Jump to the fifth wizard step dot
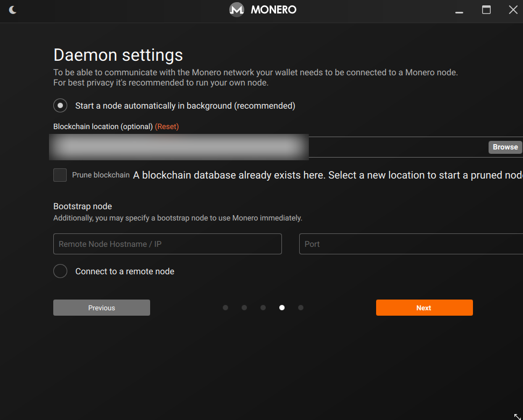Image resolution: width=523 pixels, height=420 pixels. click(301, 308)
